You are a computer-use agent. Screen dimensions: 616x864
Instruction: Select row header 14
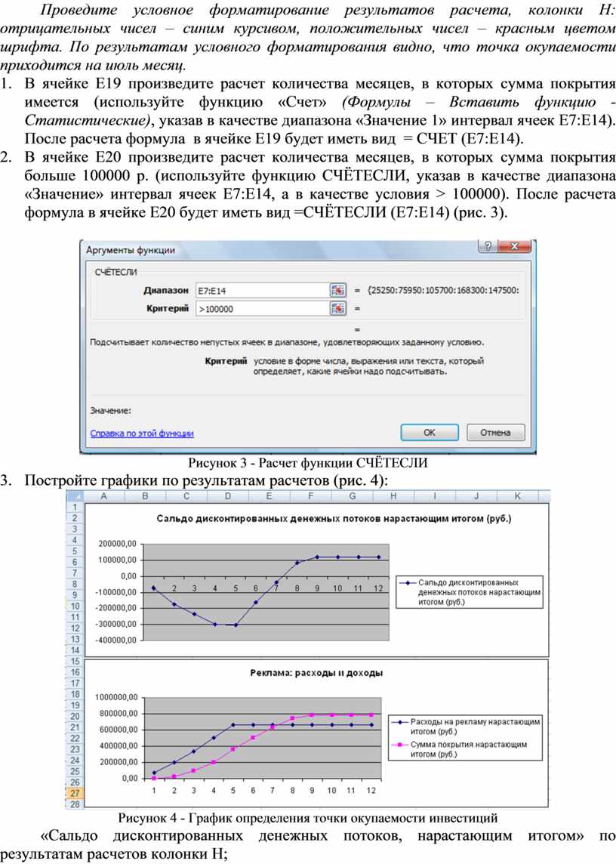pyautogui.click(x=75, y=650)
